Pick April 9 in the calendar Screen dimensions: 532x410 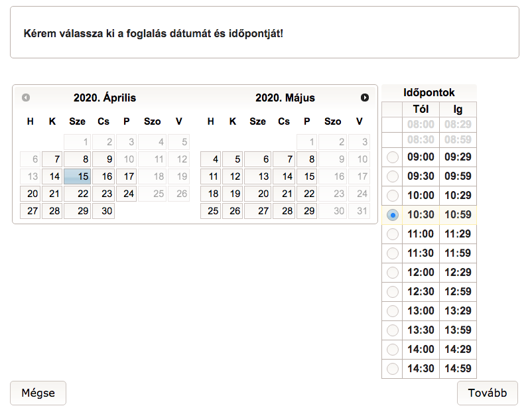point(103,159)
